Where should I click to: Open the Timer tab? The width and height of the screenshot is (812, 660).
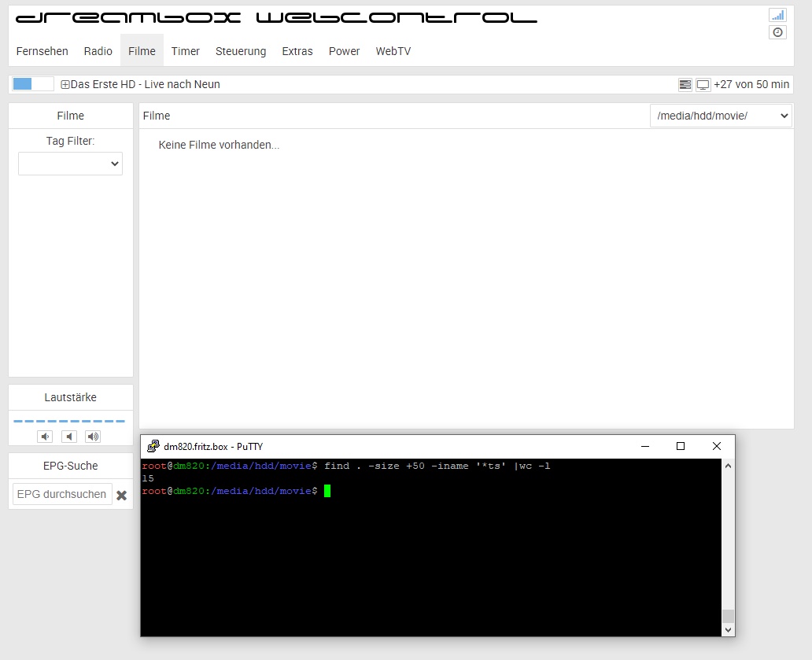coord(186,51)
